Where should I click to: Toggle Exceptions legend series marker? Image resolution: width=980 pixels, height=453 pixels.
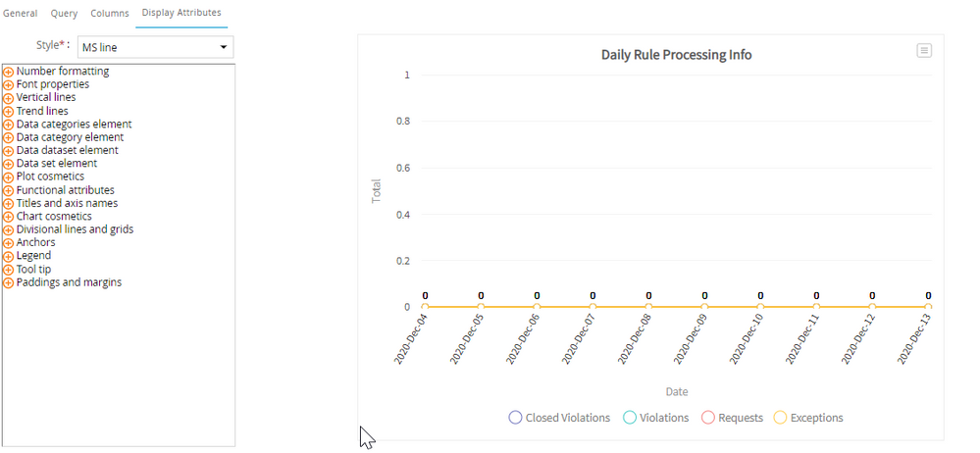(x=780, y=418)
